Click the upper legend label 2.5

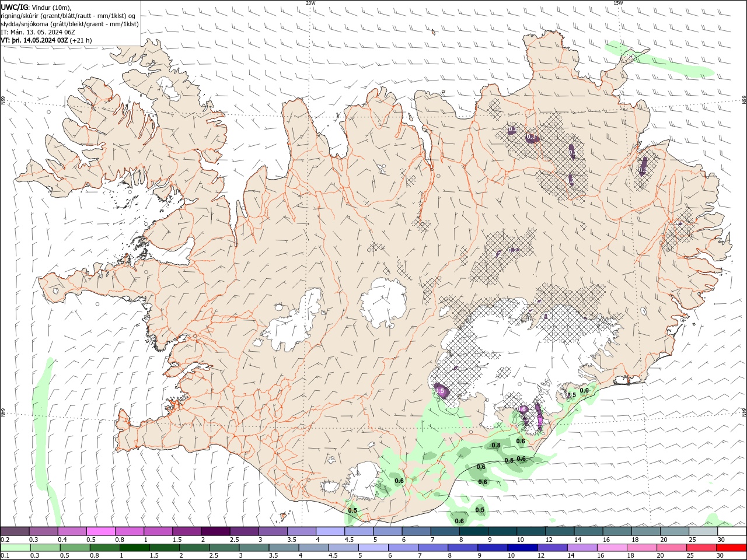click(x=234, y=540)
